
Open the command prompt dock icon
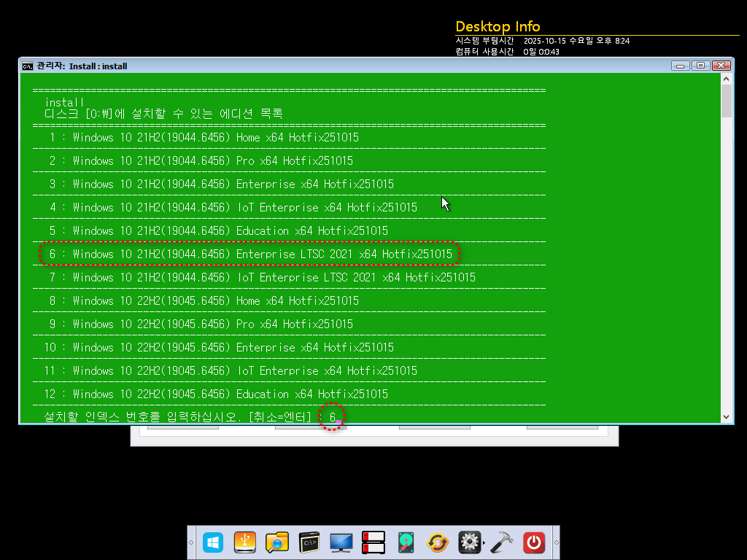[309, 542]
